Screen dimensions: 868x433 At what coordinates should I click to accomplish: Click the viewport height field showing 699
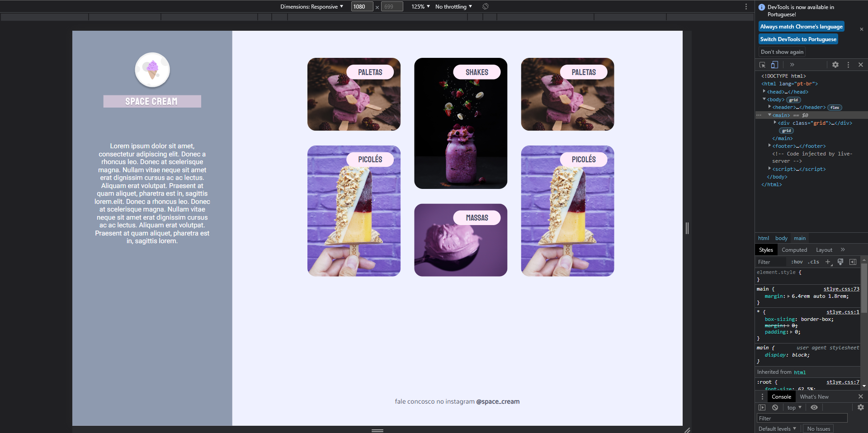pos(392,6)
